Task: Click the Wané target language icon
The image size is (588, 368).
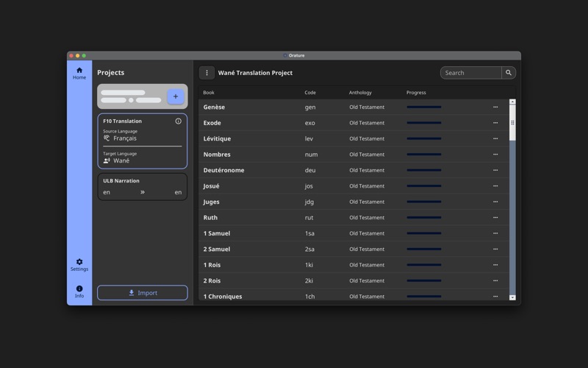Action: 107,160
